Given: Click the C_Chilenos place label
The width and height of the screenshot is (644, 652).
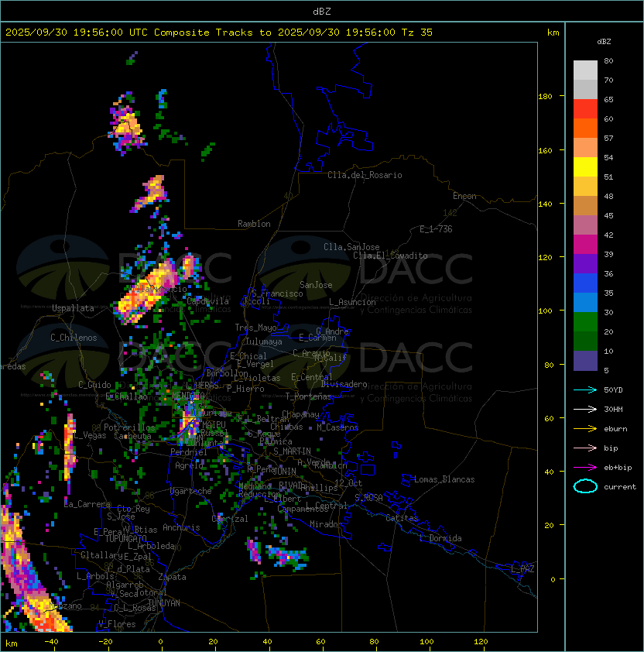Looking at the screenshot, I should 74,338.
